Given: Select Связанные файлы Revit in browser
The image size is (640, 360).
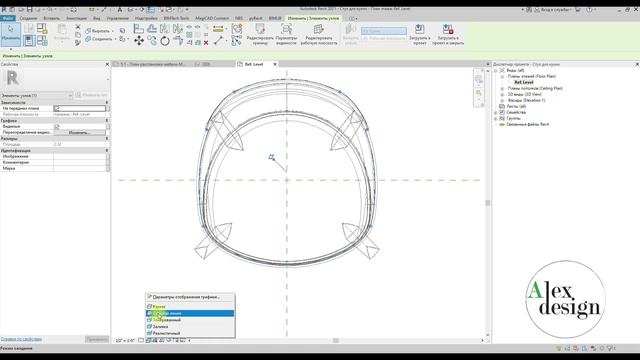Looking at the screenshot, I should tap(527, 124).
